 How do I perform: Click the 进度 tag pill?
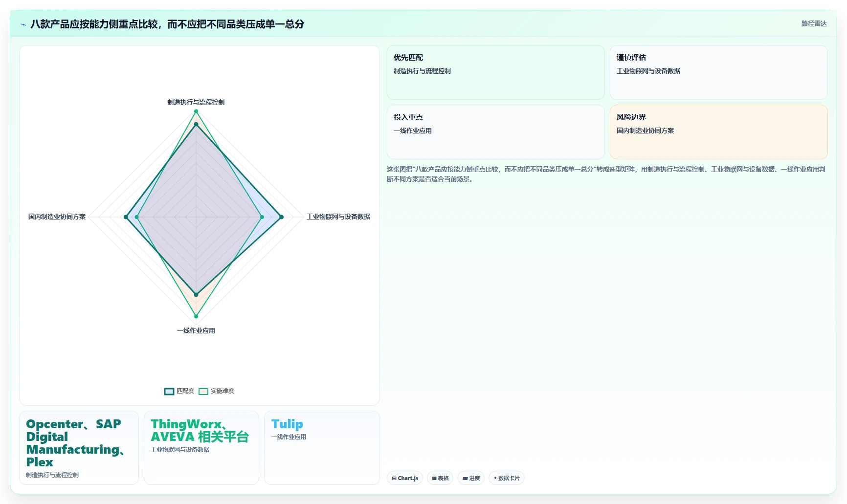point(471,478)
